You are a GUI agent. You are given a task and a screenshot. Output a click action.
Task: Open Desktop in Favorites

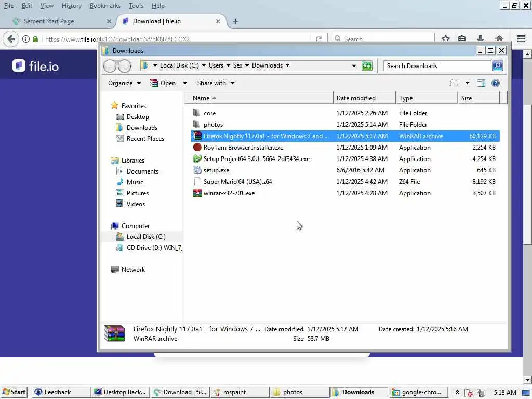coord(137,117)
